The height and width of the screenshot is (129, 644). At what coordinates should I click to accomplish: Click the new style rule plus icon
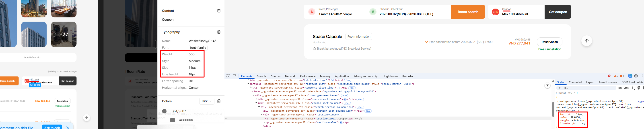pos(632,88)
